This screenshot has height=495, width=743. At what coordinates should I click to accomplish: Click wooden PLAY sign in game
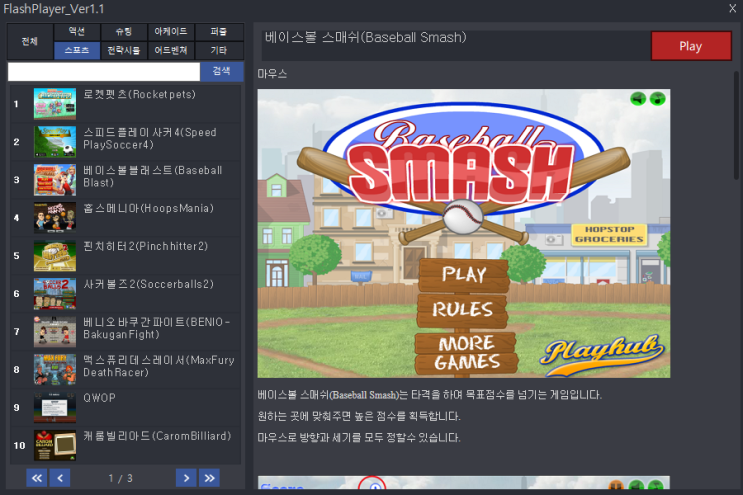(464, 274)
